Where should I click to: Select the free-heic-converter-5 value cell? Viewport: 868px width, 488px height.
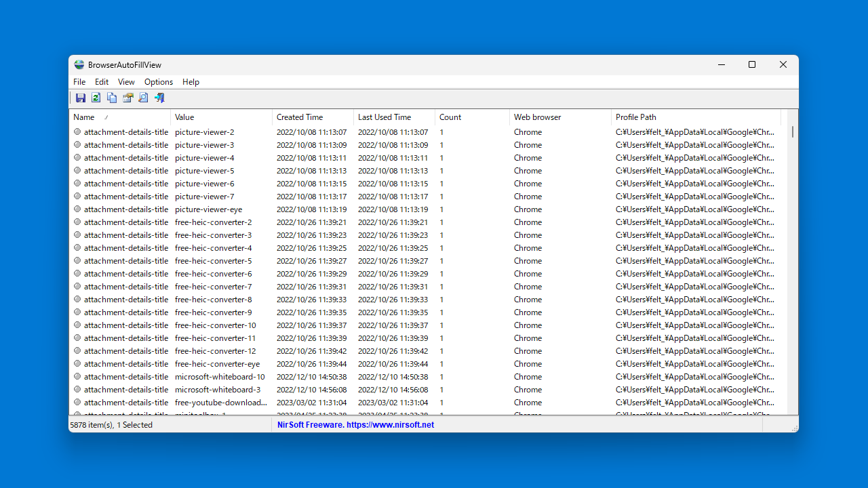click(213, 261)
